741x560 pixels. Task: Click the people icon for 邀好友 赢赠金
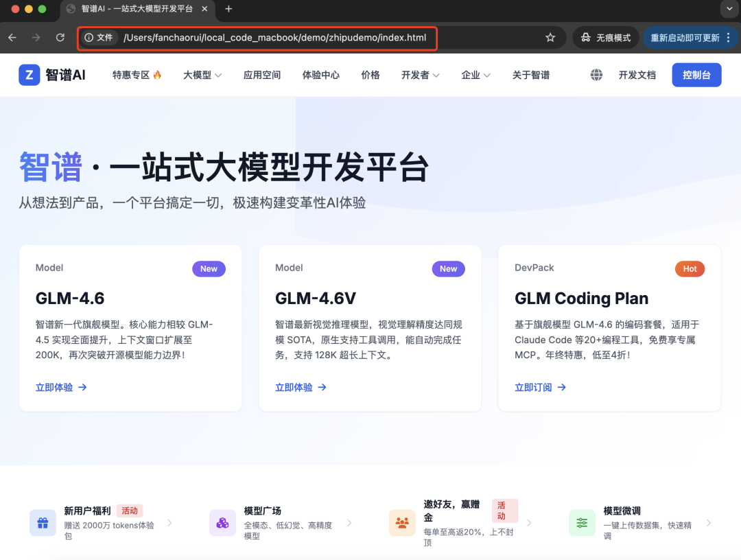coord(402,522)
